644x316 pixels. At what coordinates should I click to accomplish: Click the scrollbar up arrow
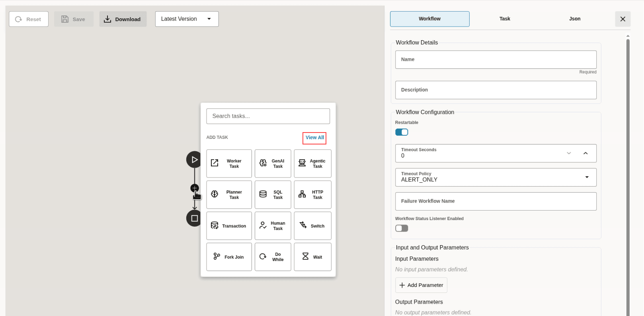tap(628, 36)
